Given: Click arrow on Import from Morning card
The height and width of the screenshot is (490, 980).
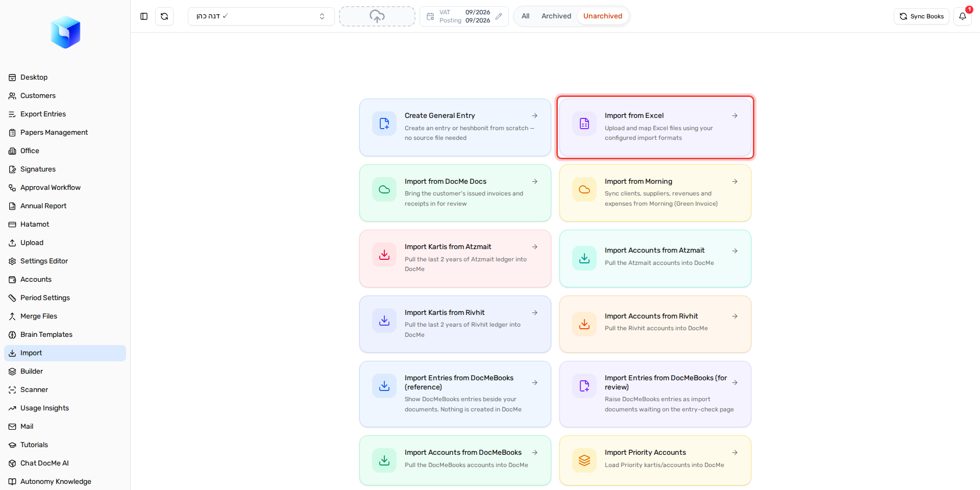Looking at the screenshot, I should [x=734, y=182].
